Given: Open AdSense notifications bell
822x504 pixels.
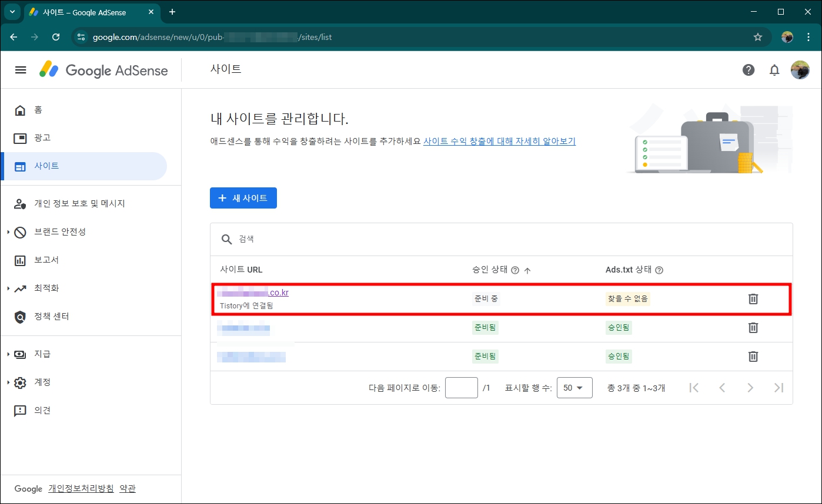Looking at the screenshot, I should [774, 69].
